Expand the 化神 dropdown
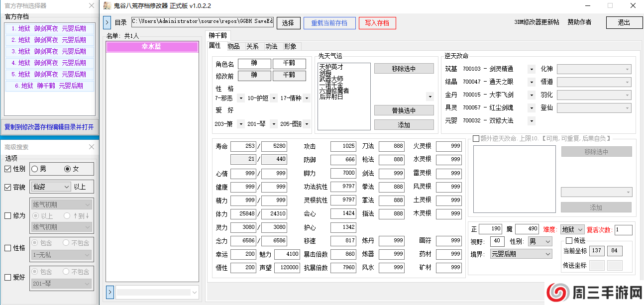Image resolution: width=644 pixels, height=305 pixels. coord(595,69)
